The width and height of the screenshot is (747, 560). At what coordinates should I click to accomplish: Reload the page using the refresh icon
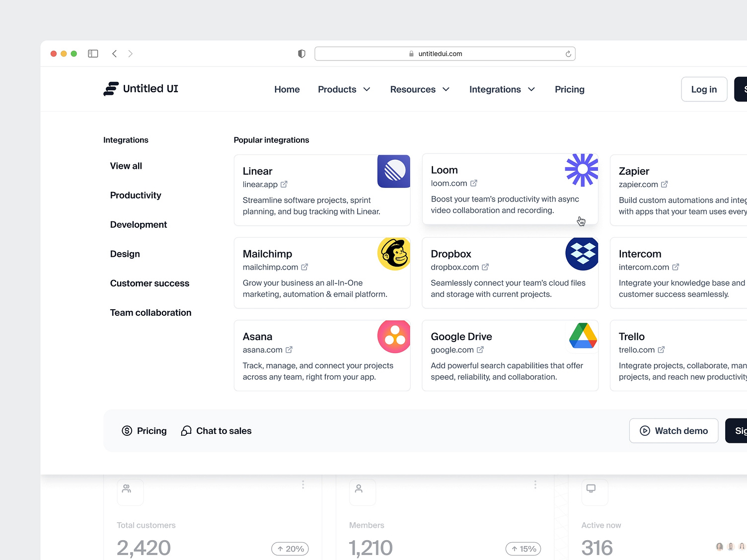568,54
